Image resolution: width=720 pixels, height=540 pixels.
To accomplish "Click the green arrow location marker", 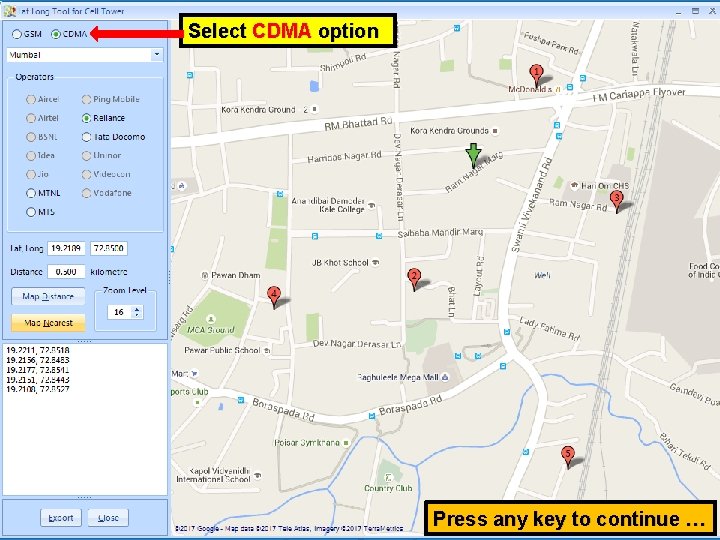I will click(473, 155).
